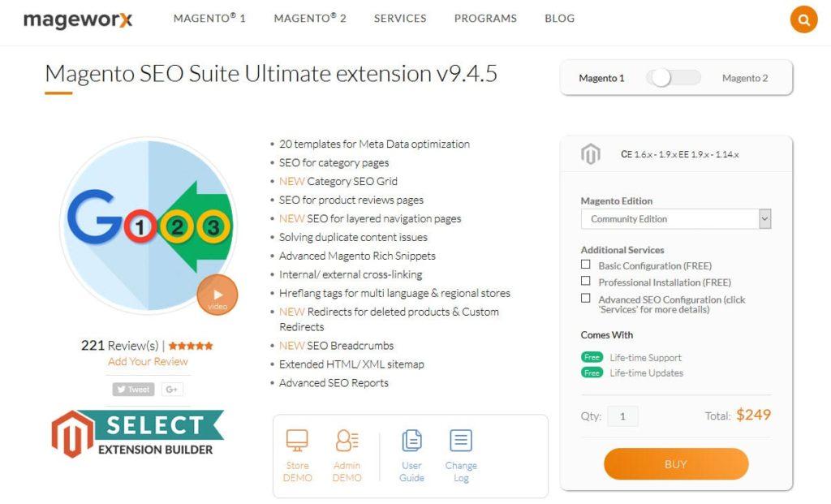Share via the G+ button
831x504 pixels.
172,390
